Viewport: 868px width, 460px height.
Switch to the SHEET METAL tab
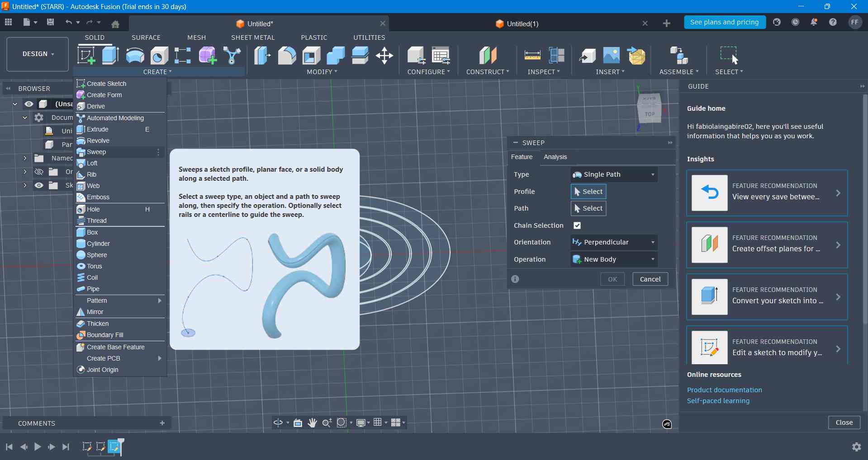tap(253, 38)
